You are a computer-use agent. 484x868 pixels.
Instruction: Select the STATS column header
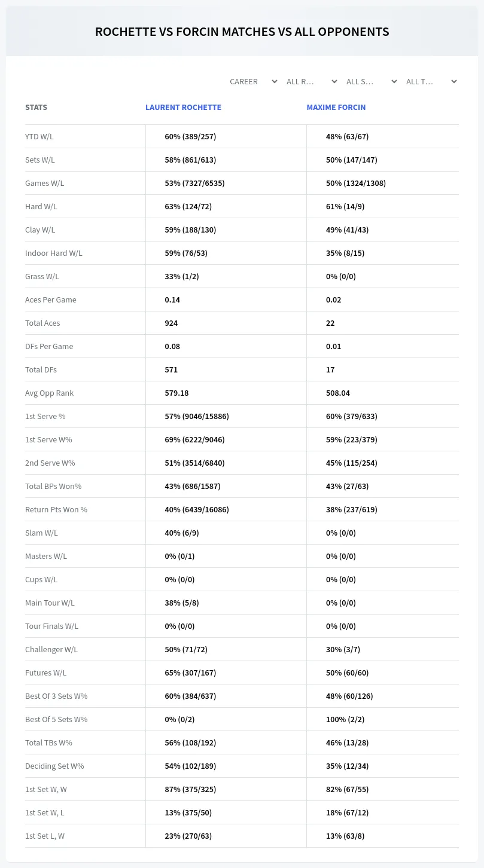[36, 108]
